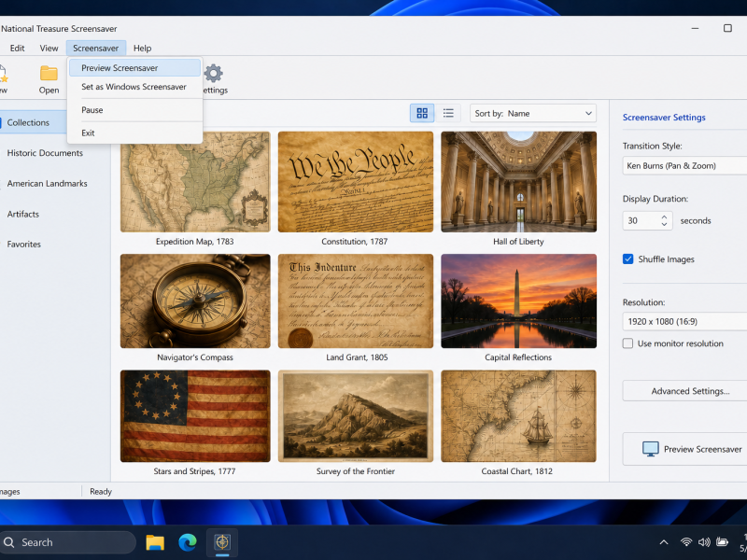Choose Preview Screensaver menu entry

(134, 68)
